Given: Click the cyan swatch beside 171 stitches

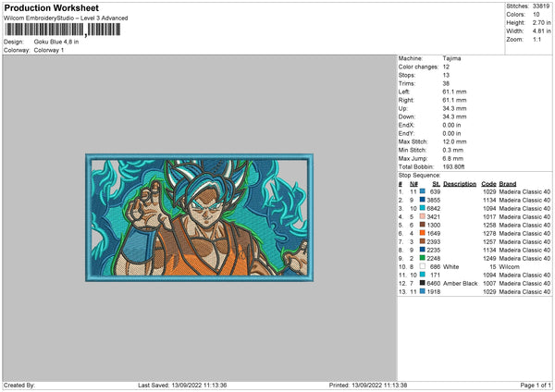Looking at the screenshot, I should click(x=423, y=275).
